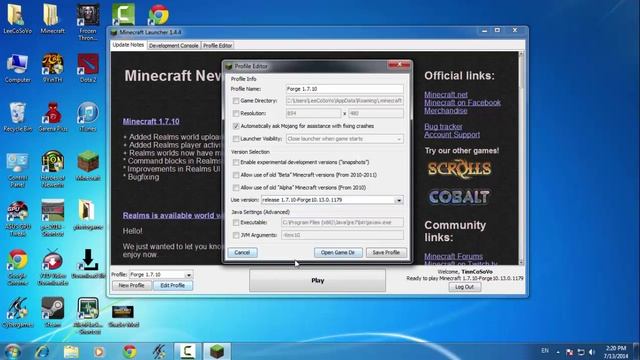Open the Frozen Throne desktop shortcut
The width and height of the screenshot is (640, 360).
(x=88, y=22)
